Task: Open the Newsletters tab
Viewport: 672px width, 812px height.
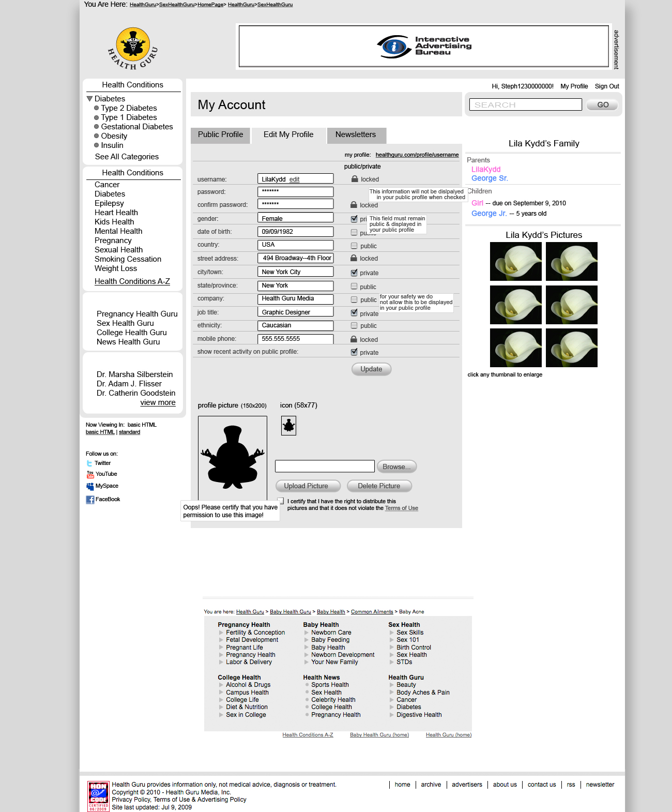Action: (356, 134)
